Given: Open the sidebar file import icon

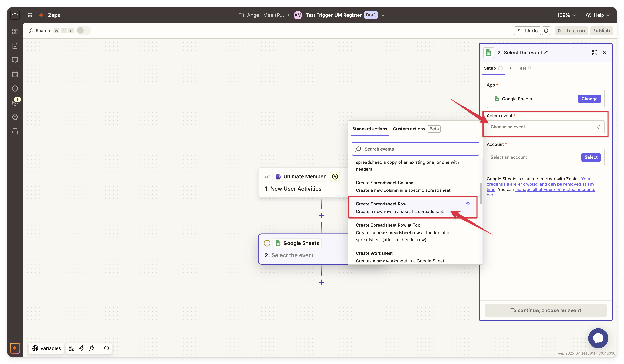Looking at the screenshot, I should [15, 46].
